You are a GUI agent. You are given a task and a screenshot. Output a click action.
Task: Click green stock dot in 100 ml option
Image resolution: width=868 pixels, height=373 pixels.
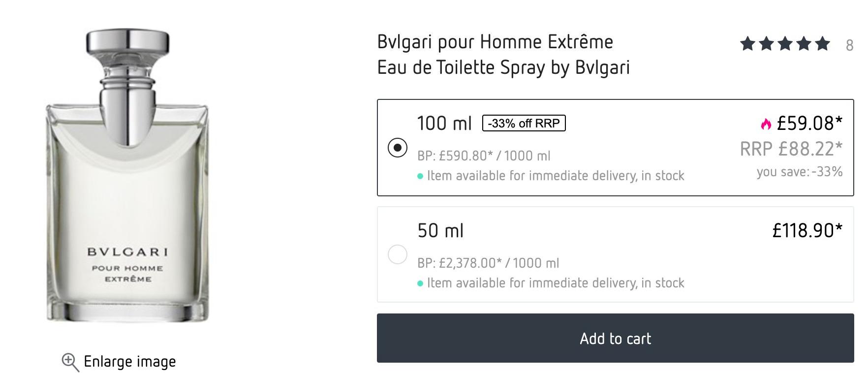coord(420,176)
